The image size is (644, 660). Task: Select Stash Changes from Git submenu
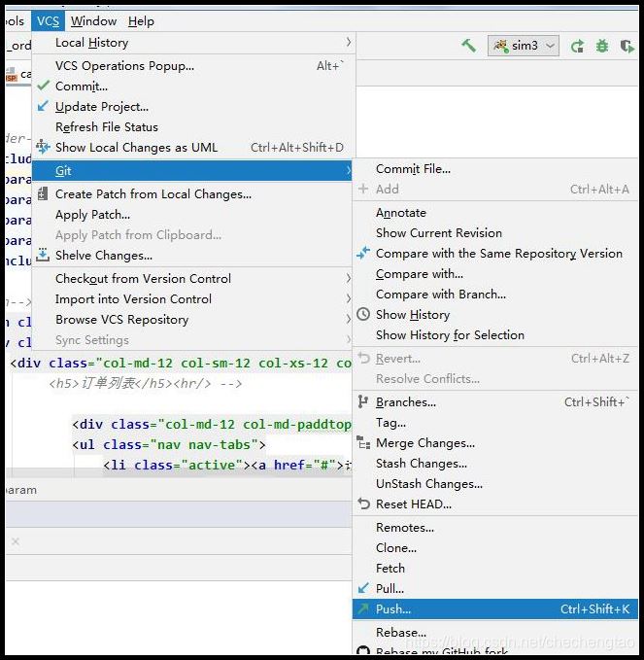[422, 464]
